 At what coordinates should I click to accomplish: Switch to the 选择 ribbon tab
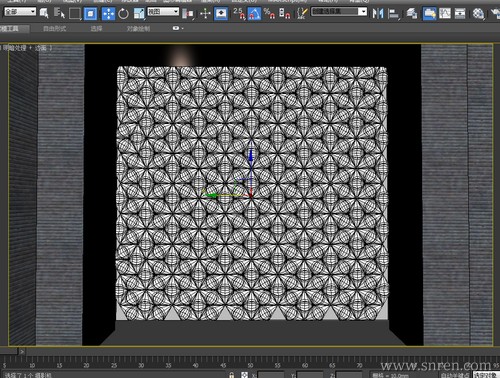[96, 29]
